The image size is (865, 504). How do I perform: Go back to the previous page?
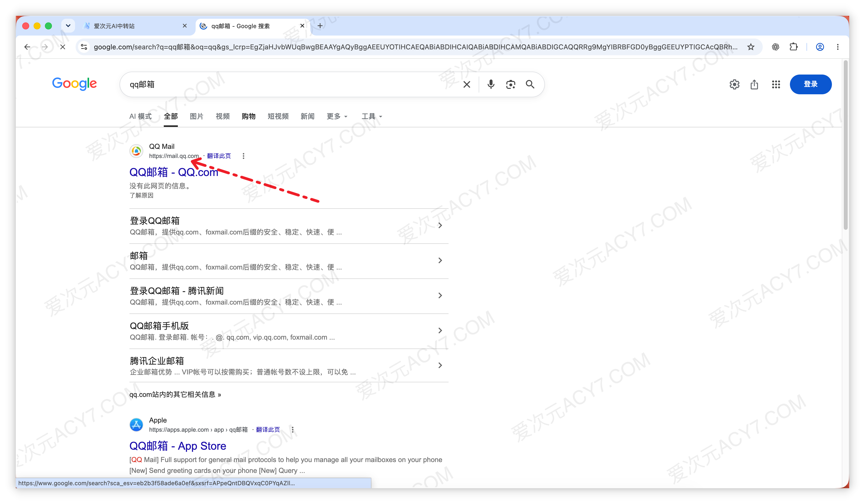pyautogui.click(x=27, y=47)
